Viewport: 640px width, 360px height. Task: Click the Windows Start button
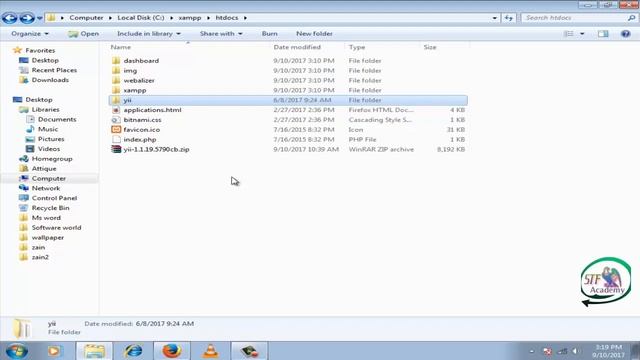click(x=17, y=351)
